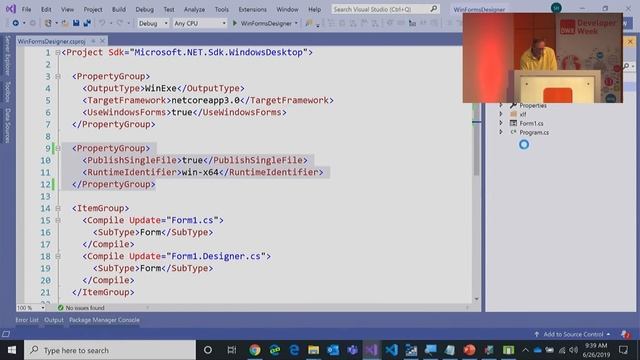640x360 pixels.
Task: Click the Navigate Backward toolbar button
Action: [16, 23]
